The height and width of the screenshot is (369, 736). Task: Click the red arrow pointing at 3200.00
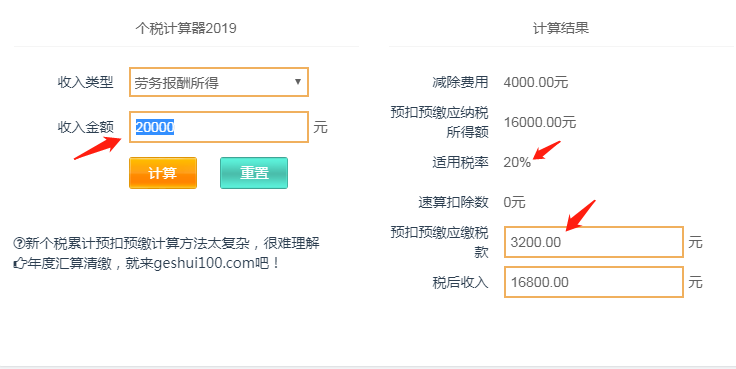pyautogui.click(x=580, y=215)
